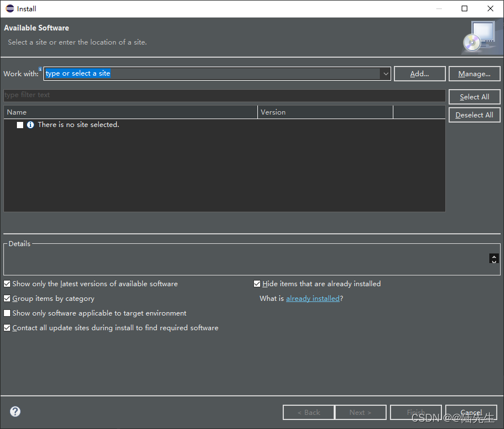This screenshot has width=504, height=429.
Task: Open the Work with site dropdown
Action: coord(385,73)
